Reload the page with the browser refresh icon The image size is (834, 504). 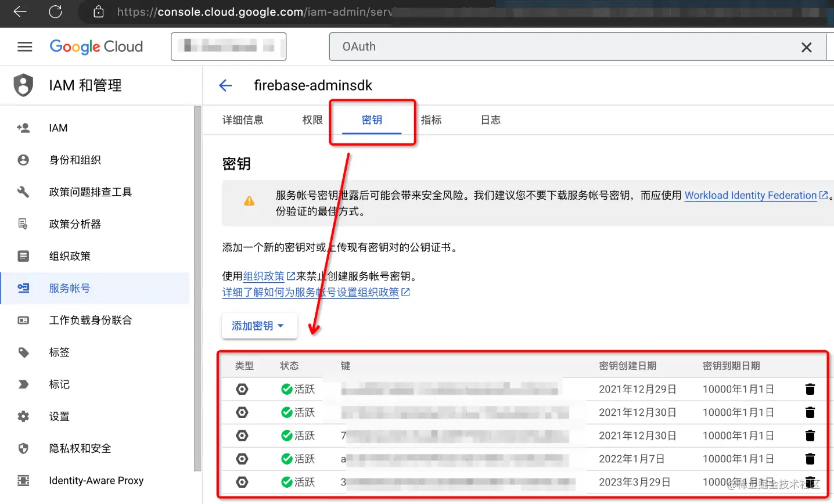[56, 12]
